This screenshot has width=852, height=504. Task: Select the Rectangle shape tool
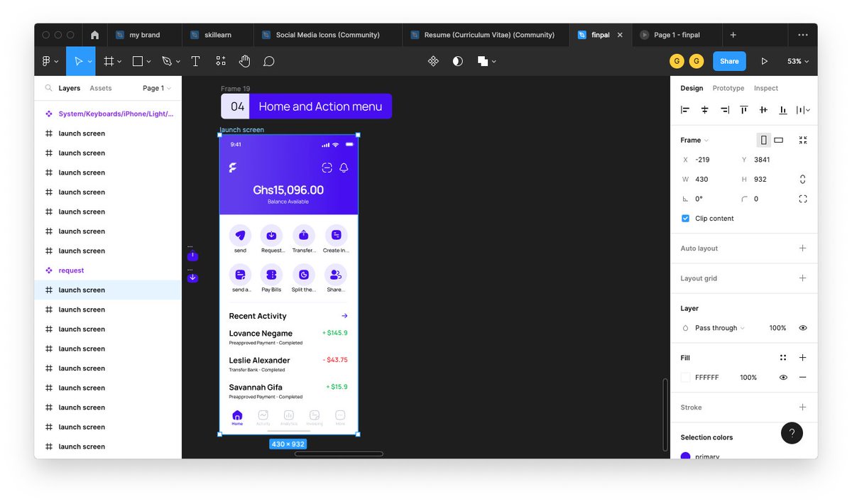tap(138, 61)
